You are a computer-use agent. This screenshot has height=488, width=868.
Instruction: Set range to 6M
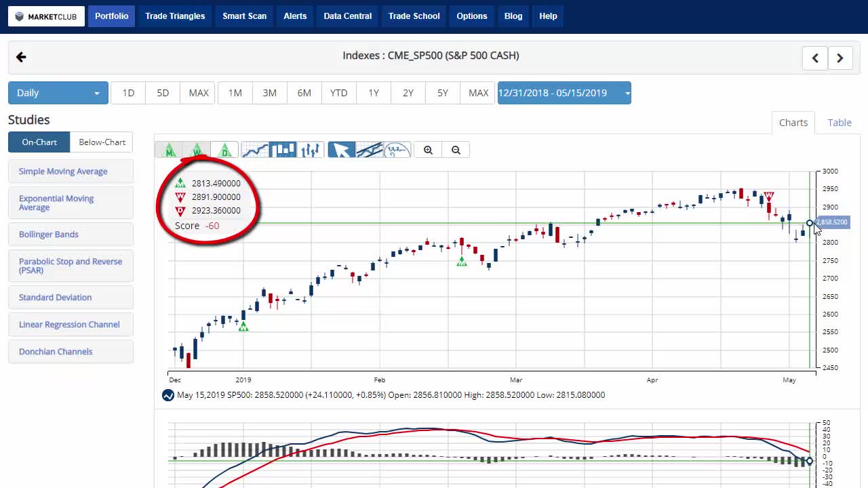tap(304, 93)
